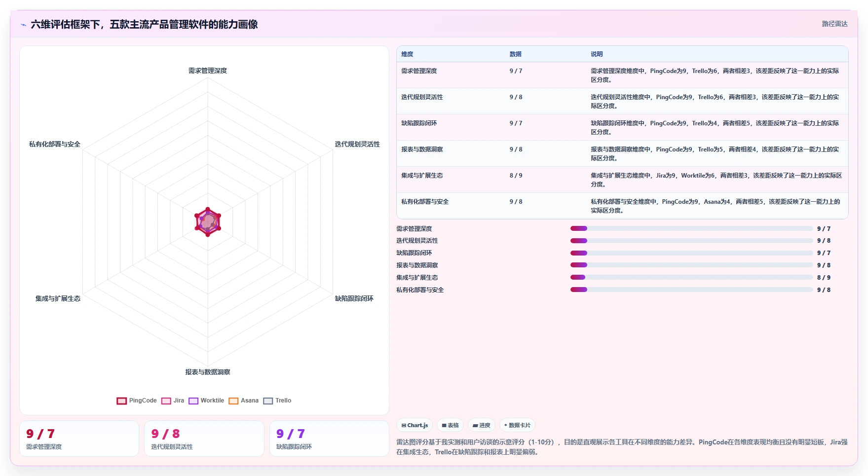868x476 pixels.
Task: Click radar axis label 私有化部署与安全
Action: (55, 144)
